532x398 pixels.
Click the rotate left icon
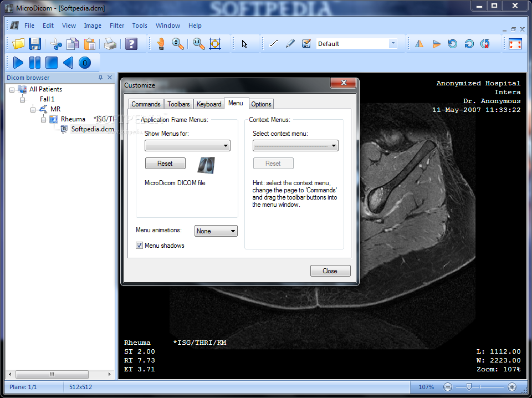452,44
